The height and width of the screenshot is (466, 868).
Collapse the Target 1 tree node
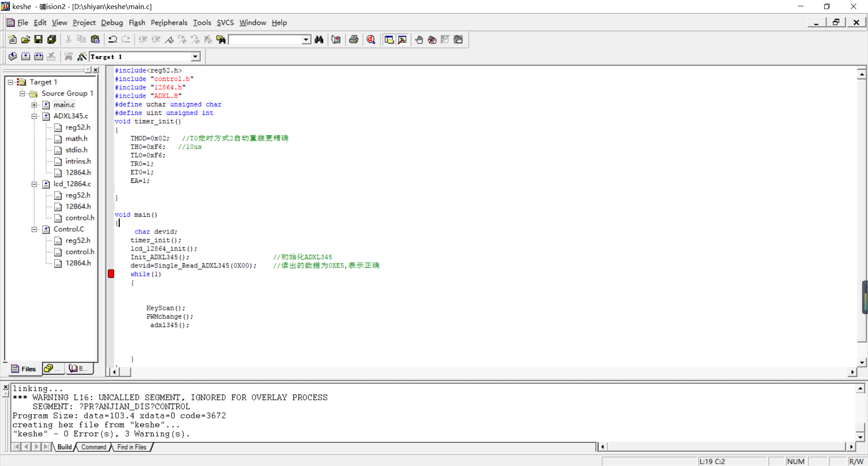point(10,82)
